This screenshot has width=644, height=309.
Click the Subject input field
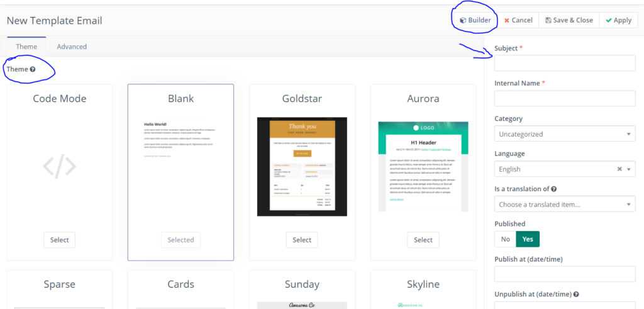click(x=565, y=63)
